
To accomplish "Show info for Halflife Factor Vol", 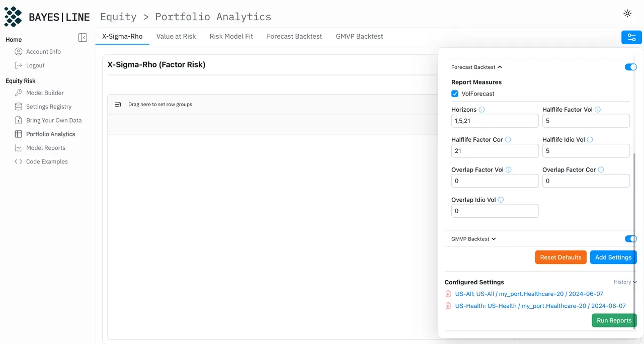I will point(598,110).
